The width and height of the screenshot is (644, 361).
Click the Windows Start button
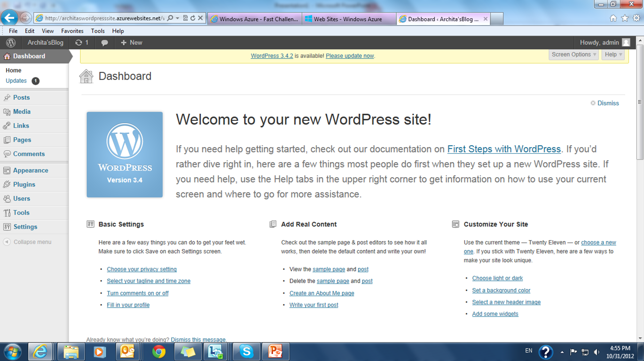coord(12,352)
